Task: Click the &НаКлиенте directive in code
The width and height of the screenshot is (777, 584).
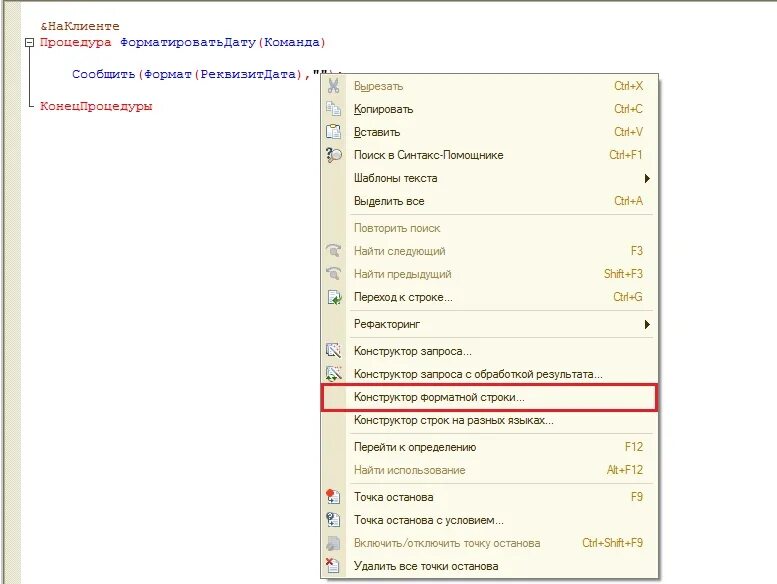Action: click(80, 26)
